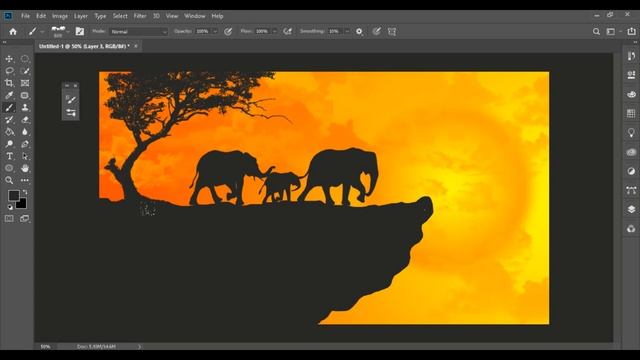
Task: Open Brushes presets icon in floating panel
Action: pyautogui.click(x=71, y=113)
